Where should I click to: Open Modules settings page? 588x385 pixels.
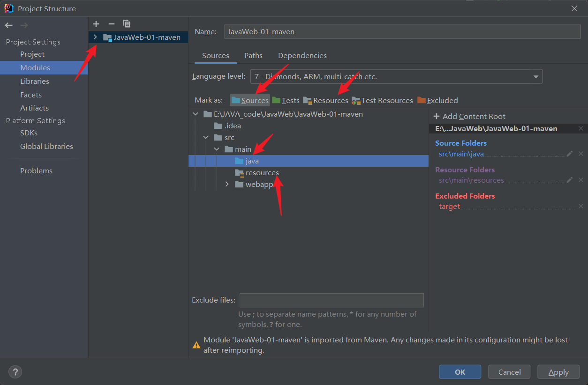pyautogui.click(x=44, y=67)
